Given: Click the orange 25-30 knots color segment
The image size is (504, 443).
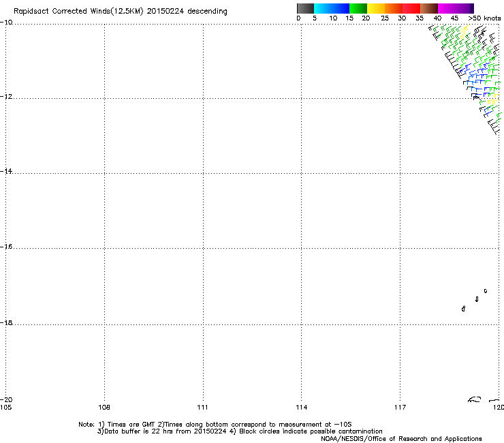Looking at the screenshot, I should pos(394,8).
